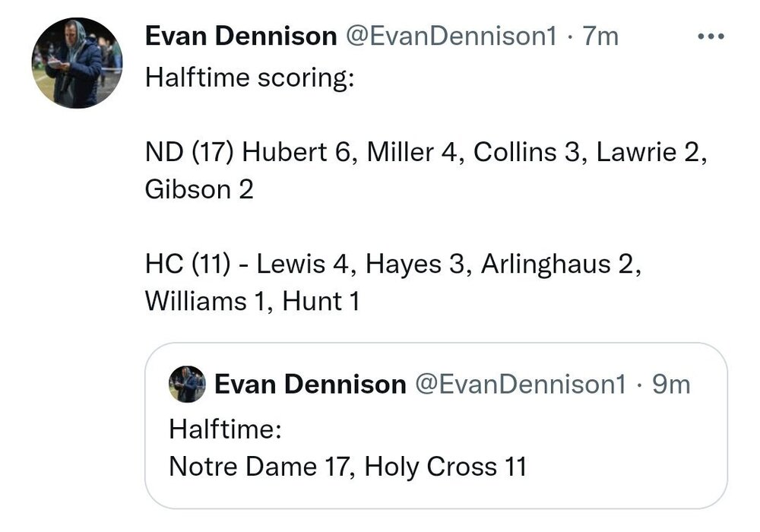Click the "Hubert 6" scorer entry
This screenshot has width=760, height=532.
pos(296,152)
